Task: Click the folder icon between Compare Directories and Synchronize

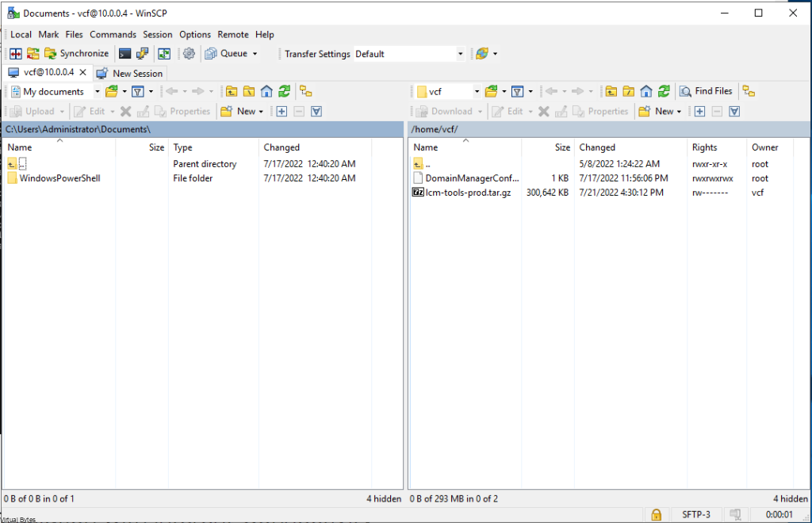Action: [33, 54]
